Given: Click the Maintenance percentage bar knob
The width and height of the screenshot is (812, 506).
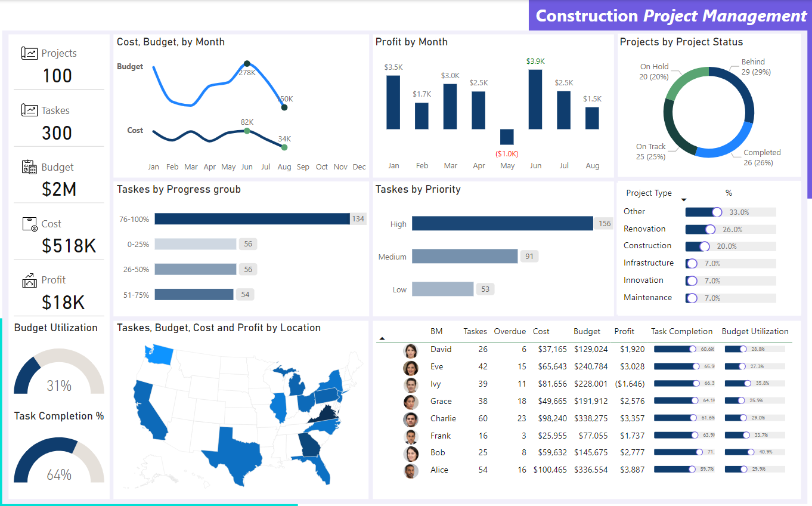Looking at the screenshot, I should click(x=692, y=298).
